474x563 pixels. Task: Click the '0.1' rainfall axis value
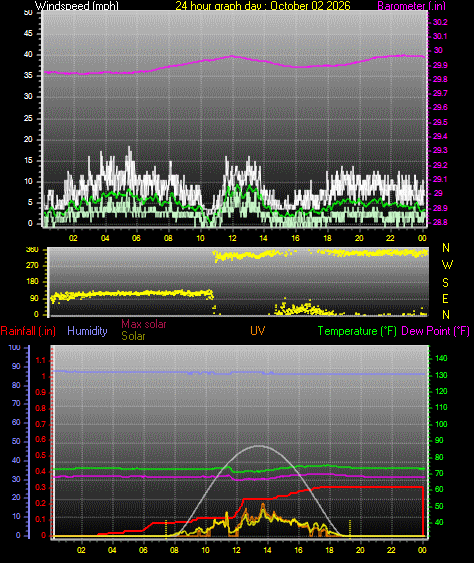[41, 520]
